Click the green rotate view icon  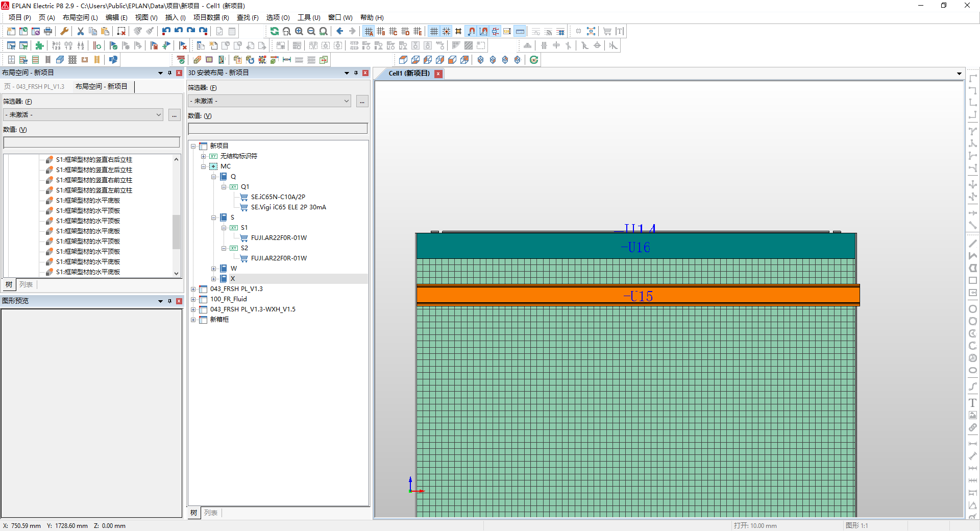click(x=534, y=60)
